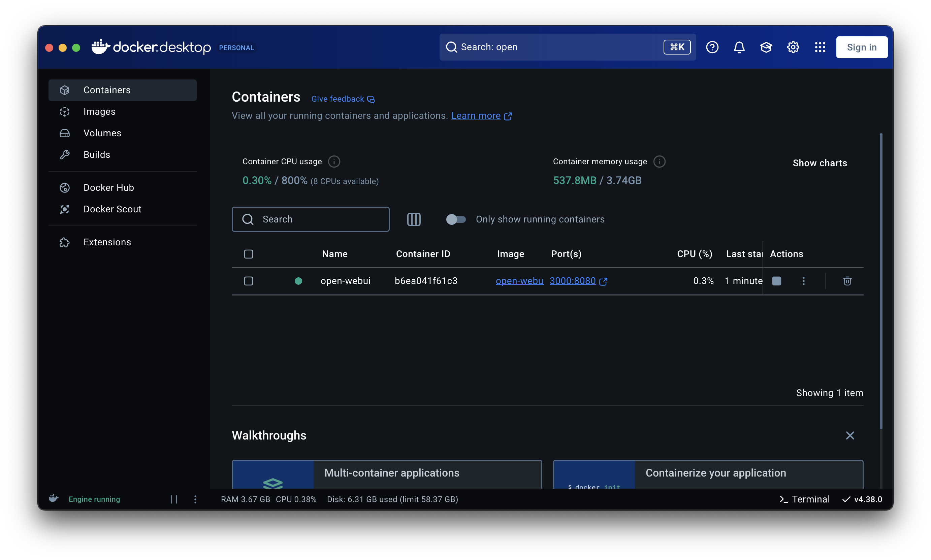Click the search magnifier in header

[451, 47]
